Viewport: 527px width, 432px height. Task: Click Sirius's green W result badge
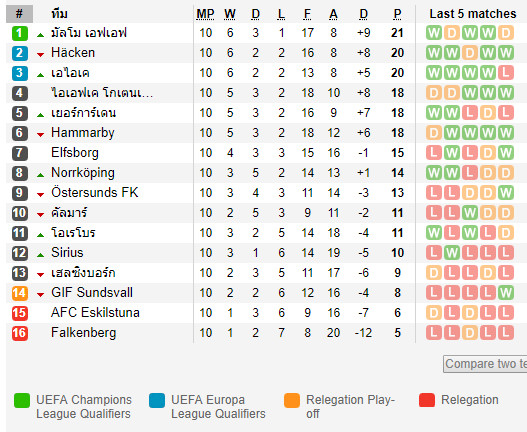[452, 253]
